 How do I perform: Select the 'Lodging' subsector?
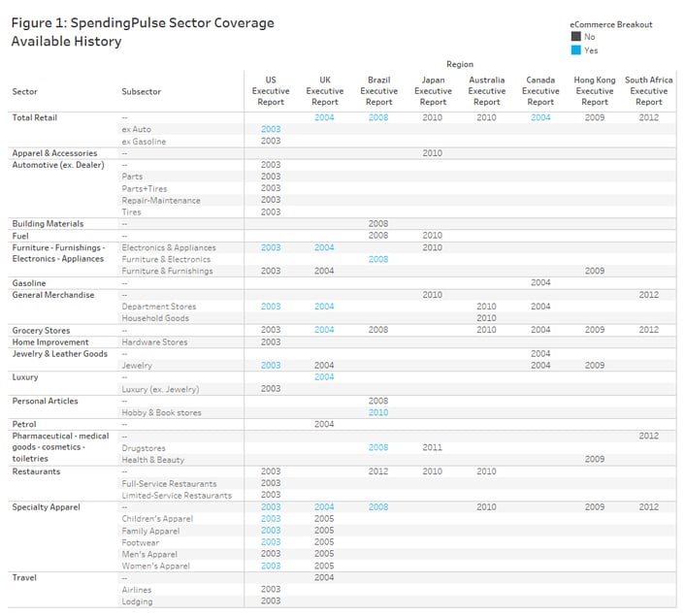(x=137, y=601)
